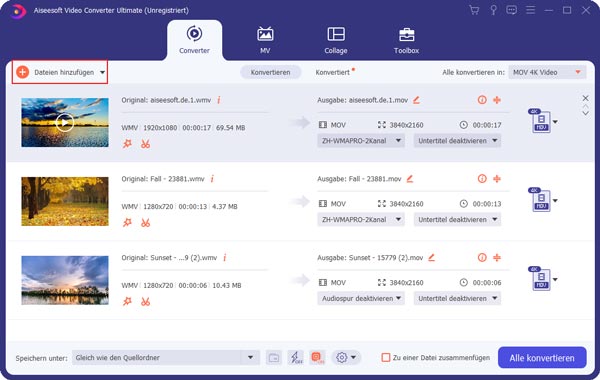Toggle the GPU hardware acceleration icon

coord(317,358)
